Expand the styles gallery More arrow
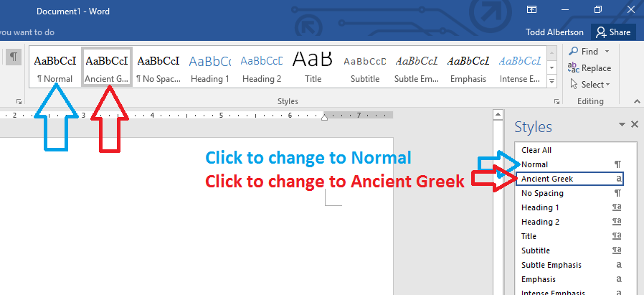This screenshot has width=644, height=295. [552, 81]
